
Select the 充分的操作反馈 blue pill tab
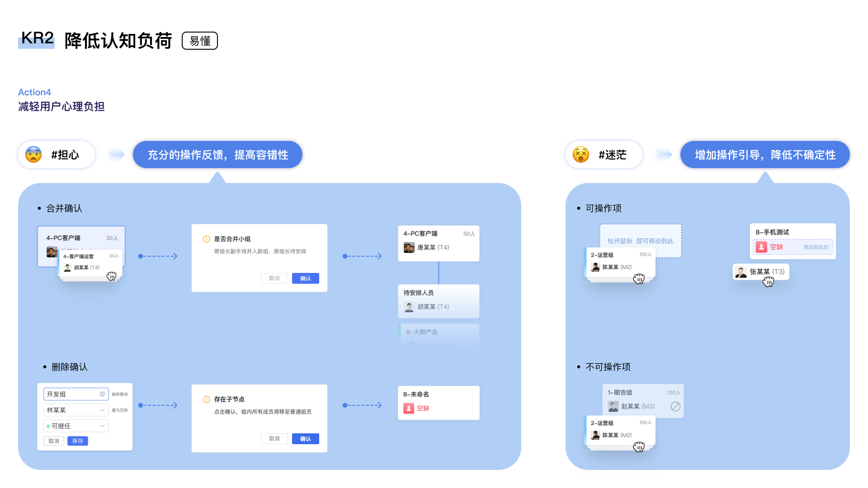pos(217,155)
